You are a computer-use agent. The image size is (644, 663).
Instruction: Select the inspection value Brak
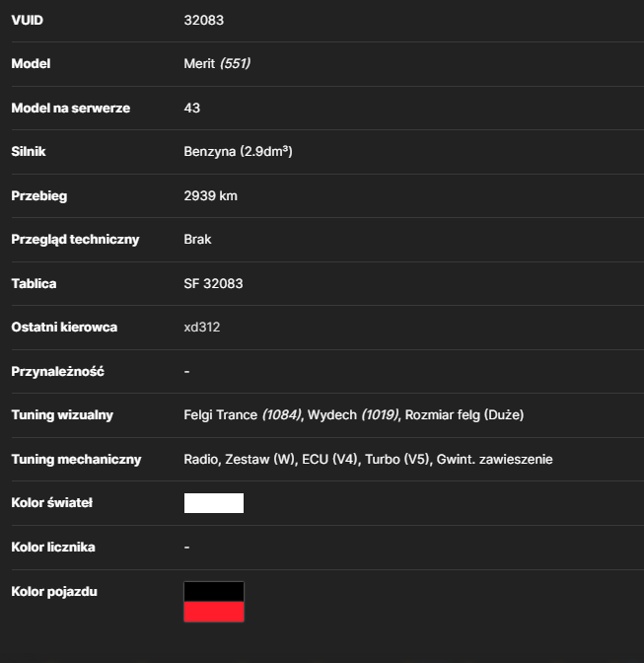click(197, 240)
